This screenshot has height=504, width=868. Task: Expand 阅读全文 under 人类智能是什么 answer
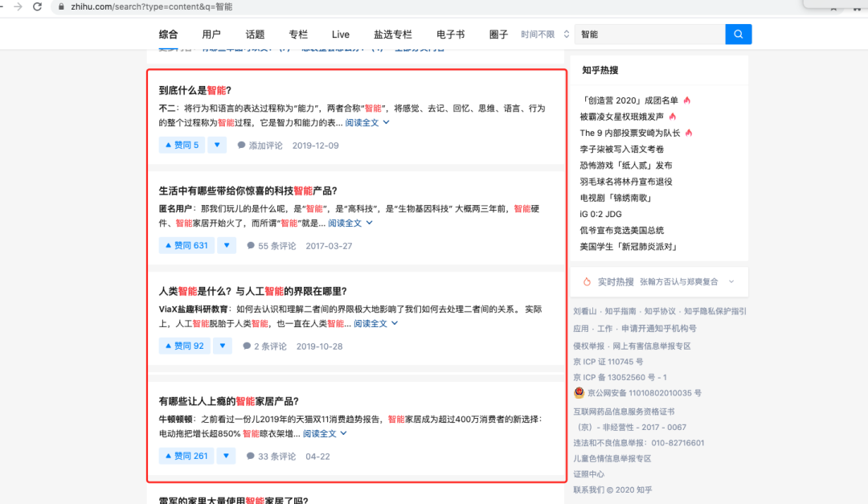375,323
